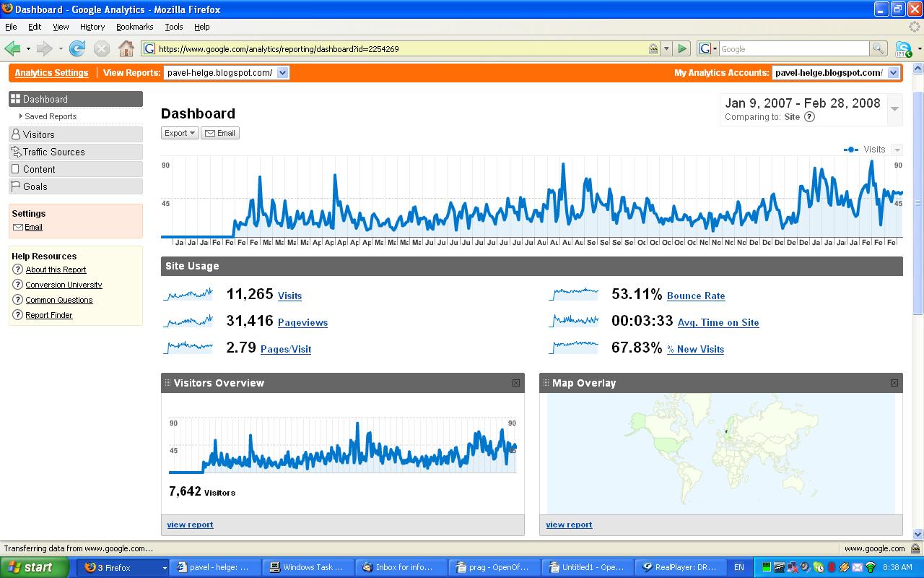Open the File menu
The height and width of the screenshot is (578, 924).
click(x=11, y=27)
